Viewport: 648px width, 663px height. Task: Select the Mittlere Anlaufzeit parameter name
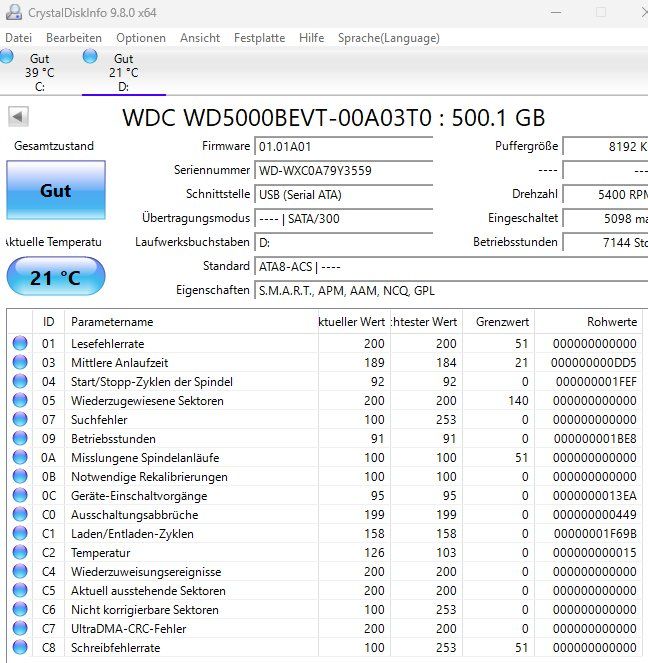pos(120,363)
